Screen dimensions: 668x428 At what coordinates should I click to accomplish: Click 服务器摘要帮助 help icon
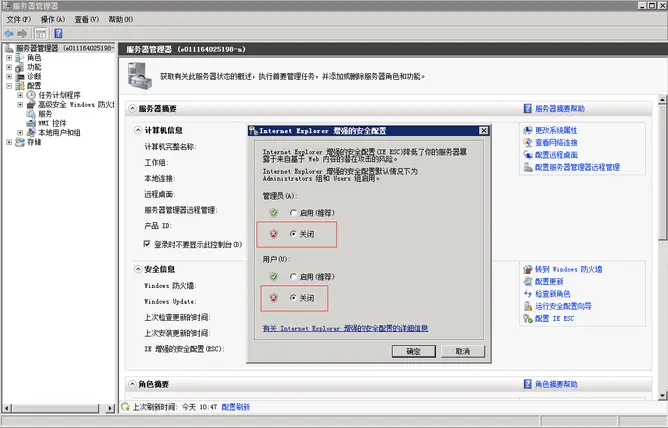[x=528, y=109]
